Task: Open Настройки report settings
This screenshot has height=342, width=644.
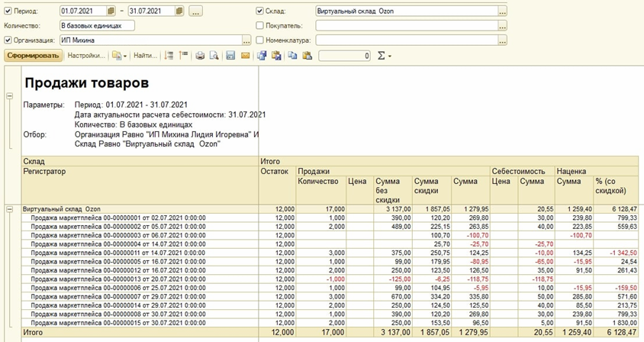Action: 85,56
